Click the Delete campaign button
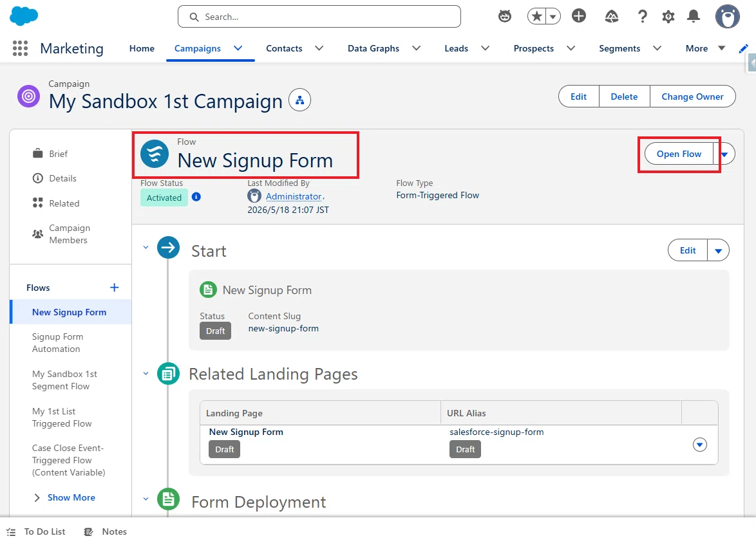756x545 pixels. (625, 97)
